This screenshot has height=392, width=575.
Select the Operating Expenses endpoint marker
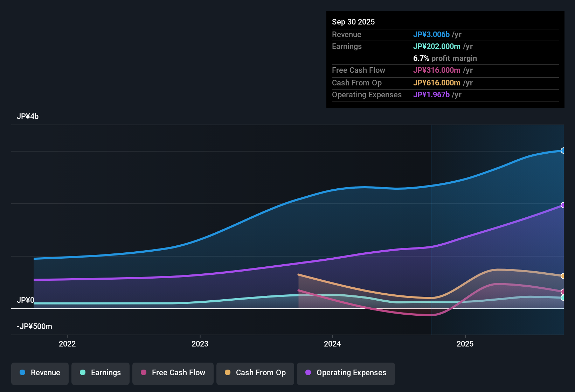[563, 205]
